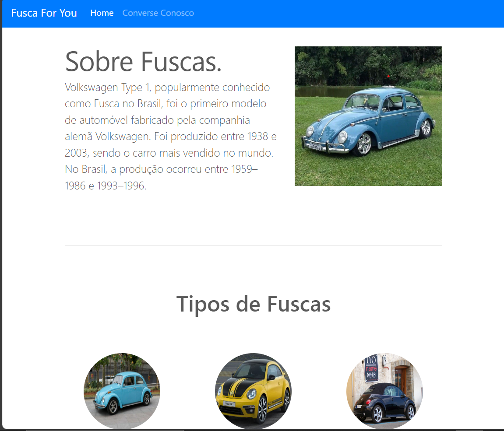This screenshot has width=504, height=431.
Task: Select the black convertible Beetle round thumbnail
Action: tap(385, 391)
